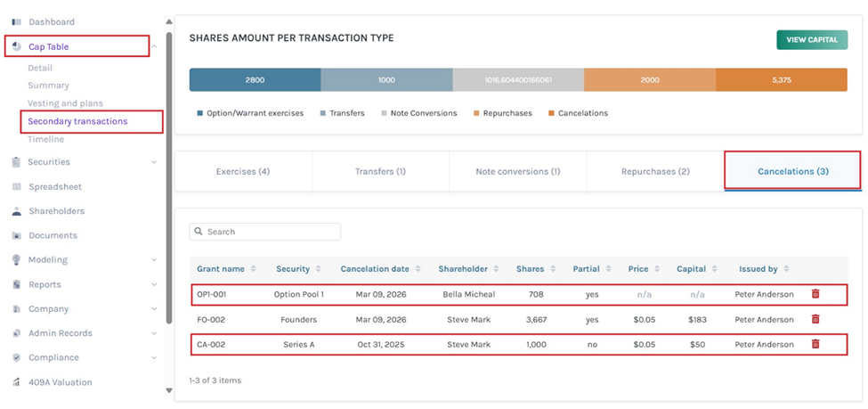Delete the OP1-001 cancelation row
Viewport: 868px width, 409px height.
pos(815,293)
